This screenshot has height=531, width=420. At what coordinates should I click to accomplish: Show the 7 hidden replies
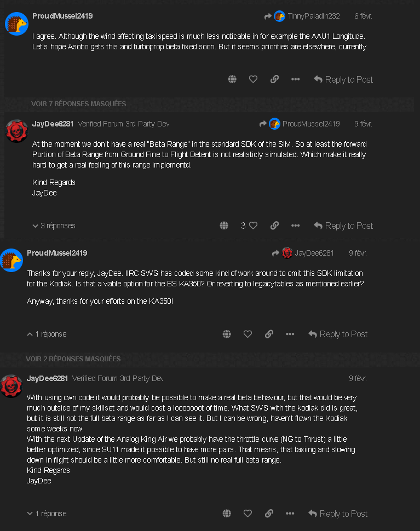[79, 103]
